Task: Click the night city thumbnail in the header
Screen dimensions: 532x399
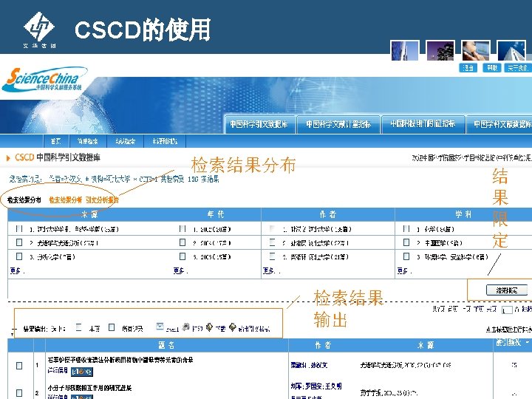Action: pos(440,50)
